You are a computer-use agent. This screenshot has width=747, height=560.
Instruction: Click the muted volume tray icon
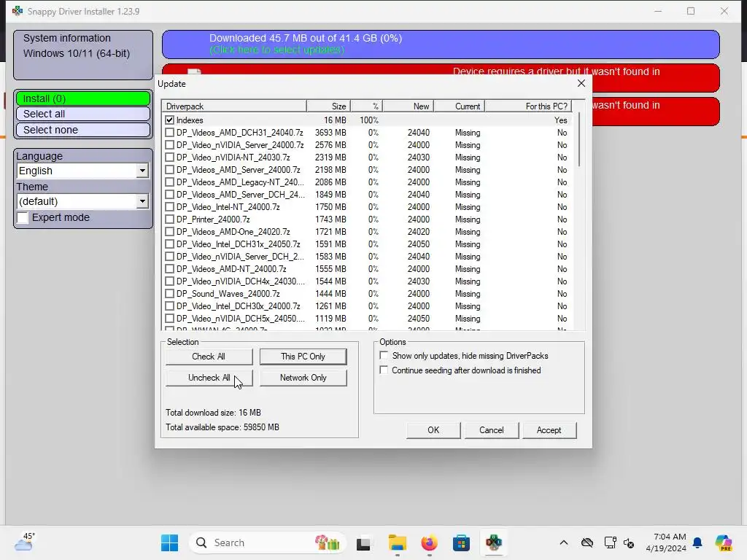click(629, 542)
